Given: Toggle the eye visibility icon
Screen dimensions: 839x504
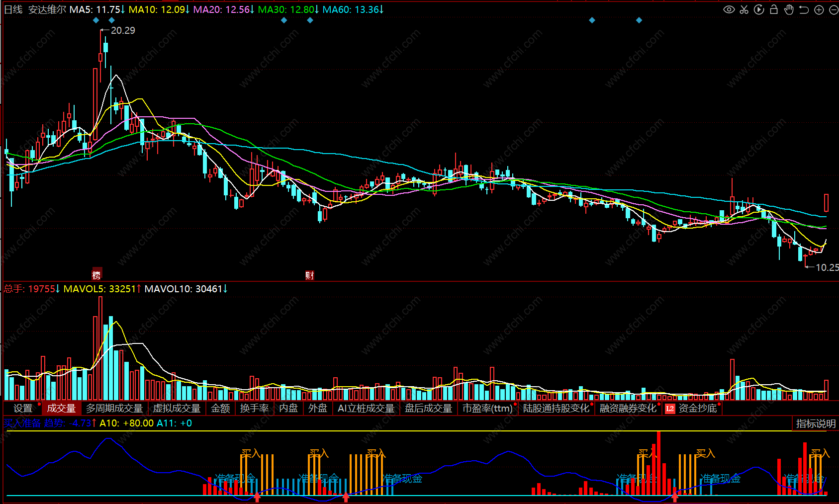Looking at the screenshot, I should [x=729, y=9].
